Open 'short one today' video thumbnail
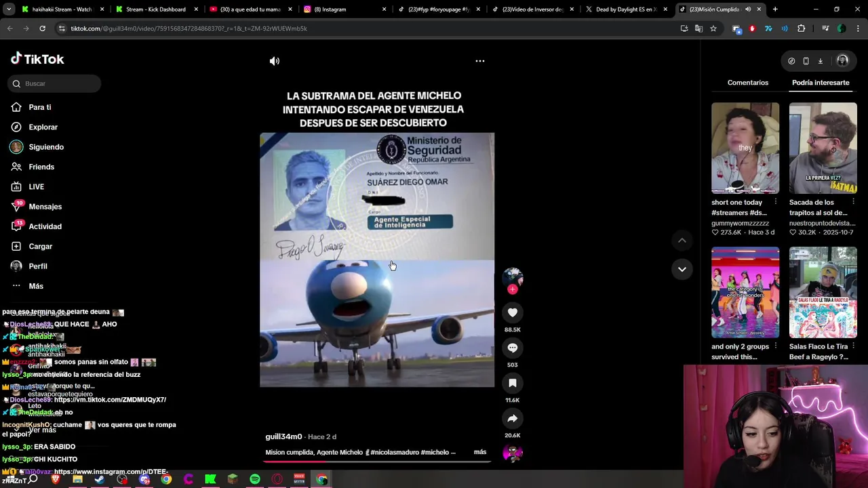The width and height of the screenshot is (868, 488). tap(745, 148)
